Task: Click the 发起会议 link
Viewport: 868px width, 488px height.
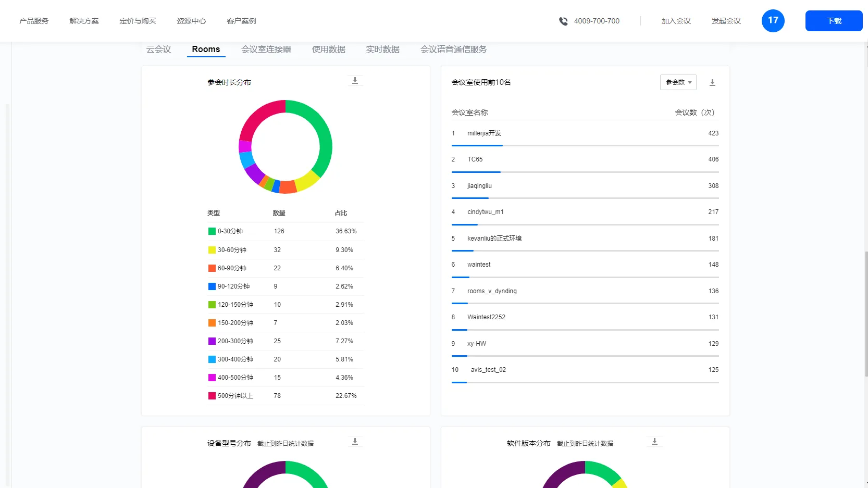Action: click(726, 21)
